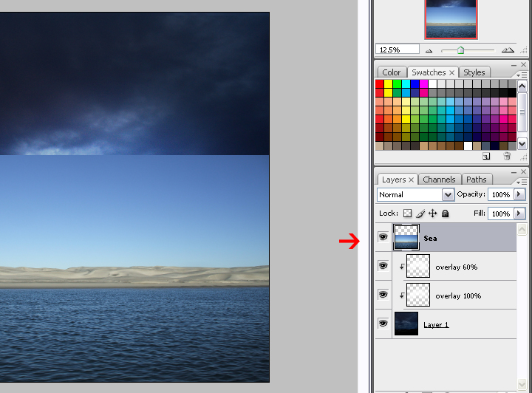Toggle visibility of overlay 60% layer
The image size is (532, 393).
point(383,266)
